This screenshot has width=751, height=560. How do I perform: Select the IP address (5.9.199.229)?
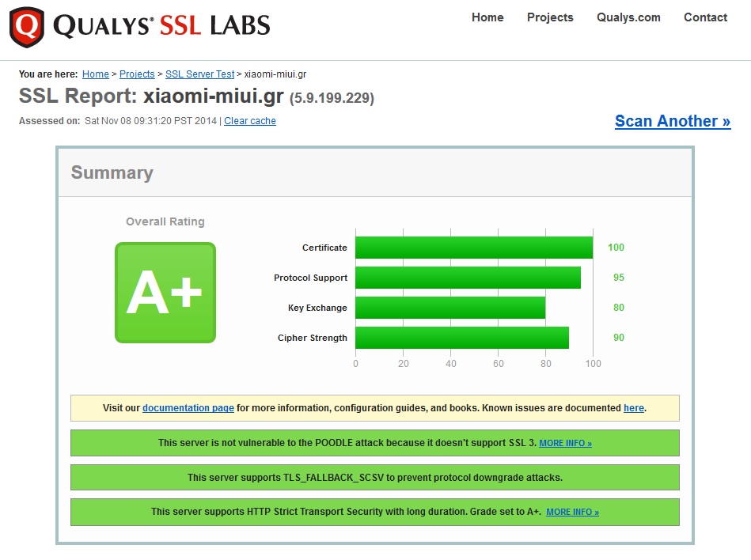coord(332,98)
